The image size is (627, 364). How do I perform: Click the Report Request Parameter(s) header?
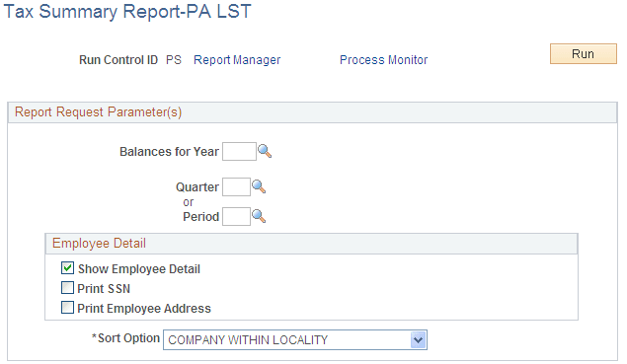pos(313,112)
